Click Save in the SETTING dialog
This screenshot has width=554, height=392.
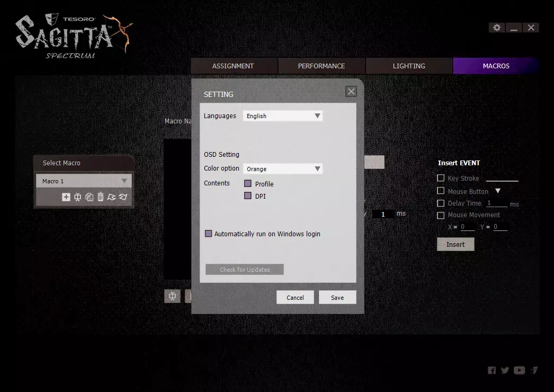coord(337,298)
